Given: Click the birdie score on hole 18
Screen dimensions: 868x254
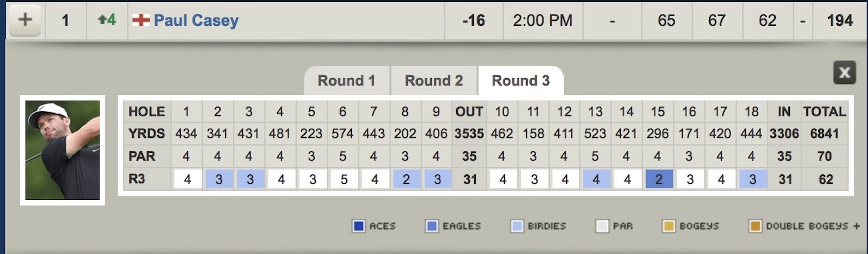Looking at the screenshot, I should click(753, 179).
